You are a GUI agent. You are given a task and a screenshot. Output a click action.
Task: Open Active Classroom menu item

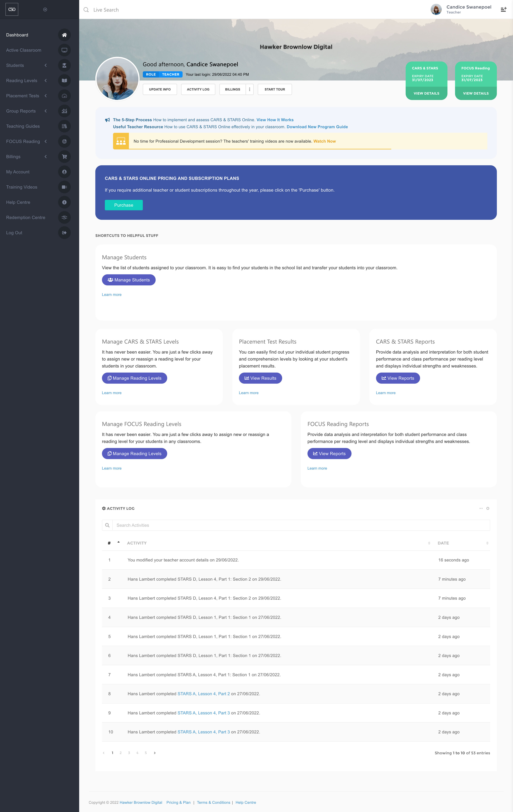click(x=24, y=50)
